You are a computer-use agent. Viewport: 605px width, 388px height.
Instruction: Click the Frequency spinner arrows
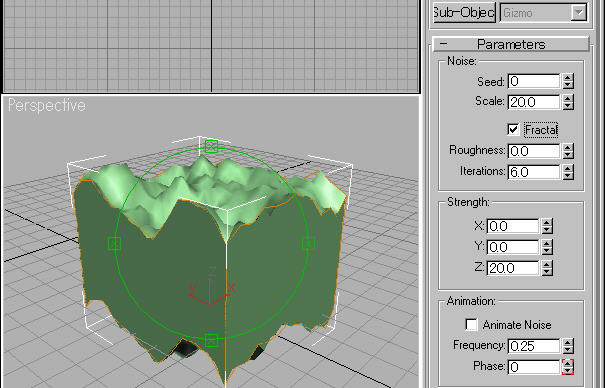[568, 346]
